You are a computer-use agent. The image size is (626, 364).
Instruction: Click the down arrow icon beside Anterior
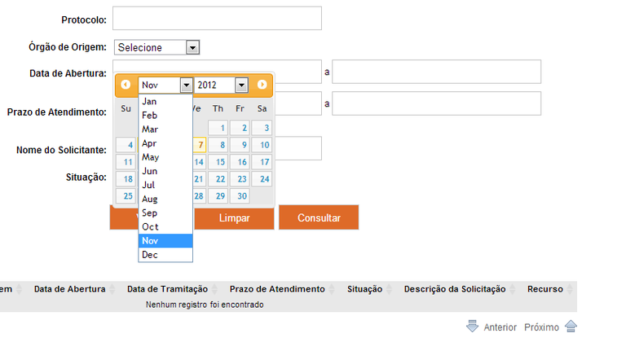(x=472, y=327)
